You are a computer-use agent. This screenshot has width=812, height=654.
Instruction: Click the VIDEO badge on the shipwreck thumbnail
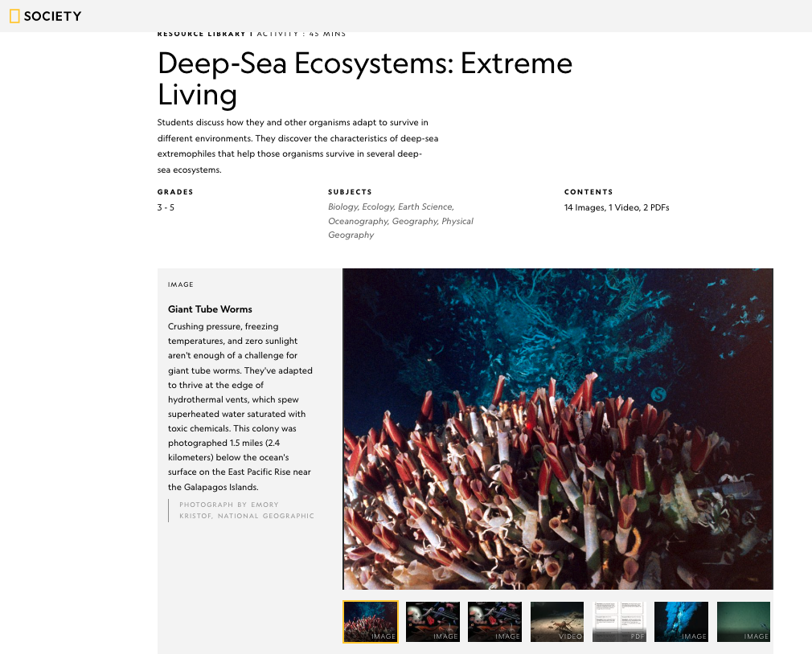[x=569, y=636]
